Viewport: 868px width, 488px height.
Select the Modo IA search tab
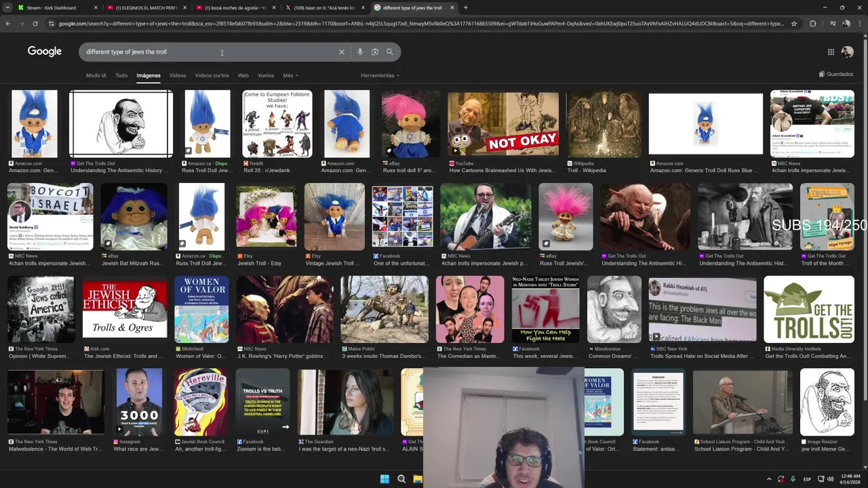[96, 75]
